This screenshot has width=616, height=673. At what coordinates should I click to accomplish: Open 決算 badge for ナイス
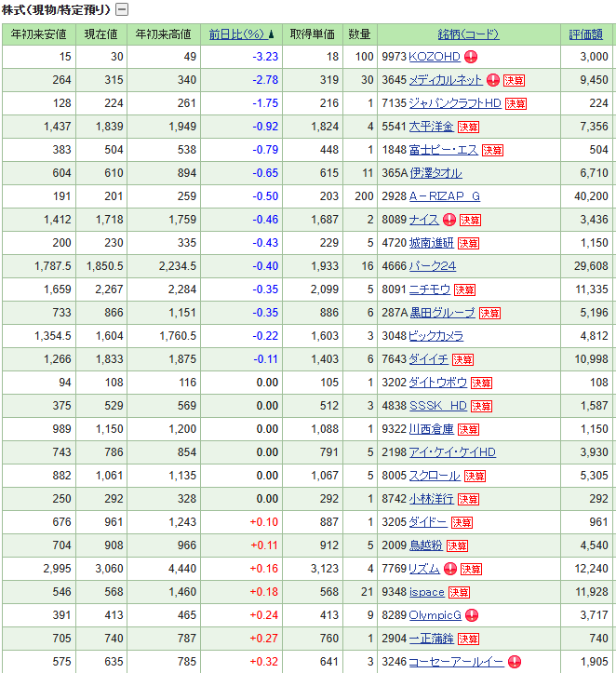470,220
